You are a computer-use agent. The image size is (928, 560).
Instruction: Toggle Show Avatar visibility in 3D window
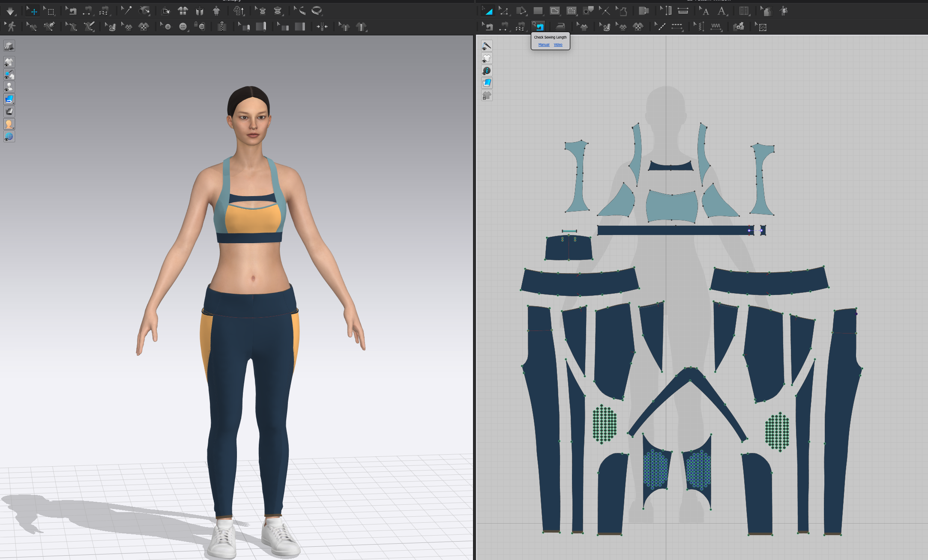9,87
